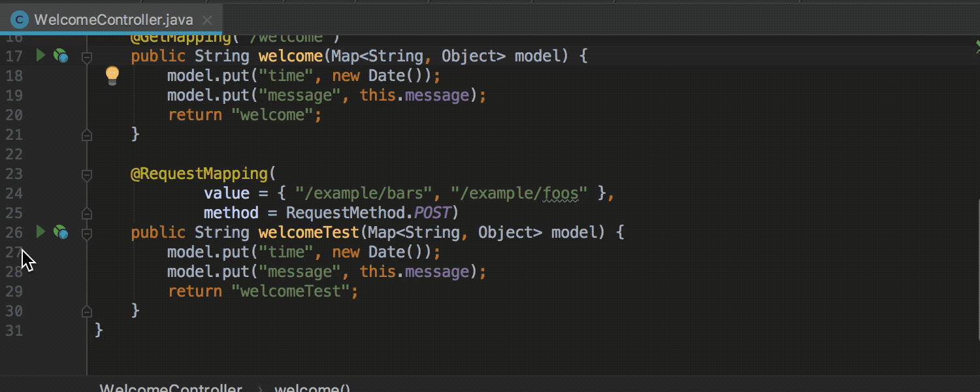Screen dimensions: 980x392
Task: Click the Spring bean icon on line 26
Action: [x=61, y=233]
